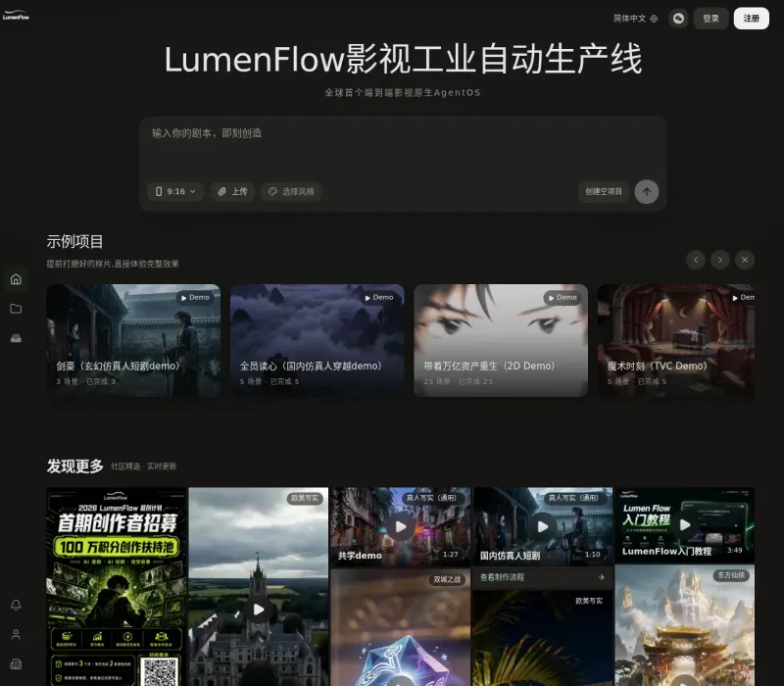Open the 全员读心 project card
Image resolution: width=784 pixels, height=686 pixels.
(x=317, y=340)
